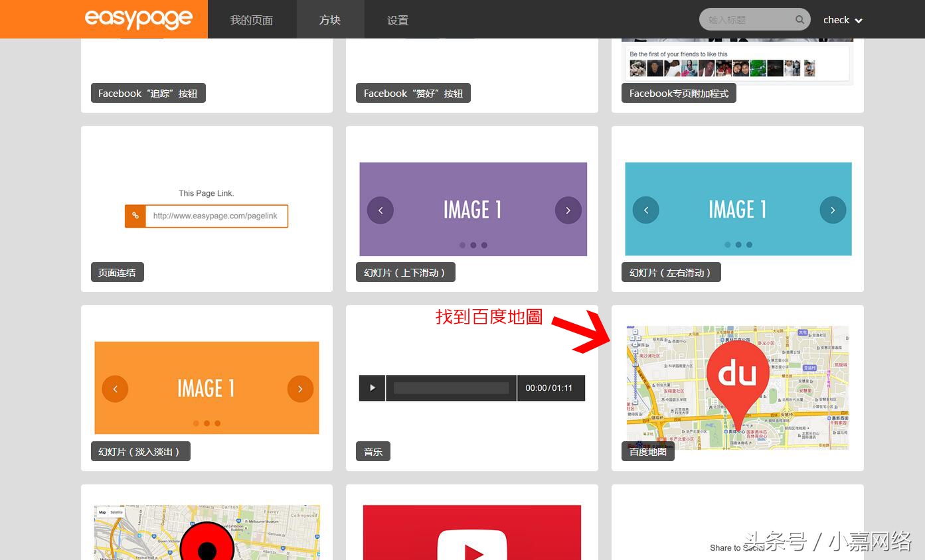925x560 pixels.
Task: Click the orange link icon beside URL
Action: click(135, 216)
